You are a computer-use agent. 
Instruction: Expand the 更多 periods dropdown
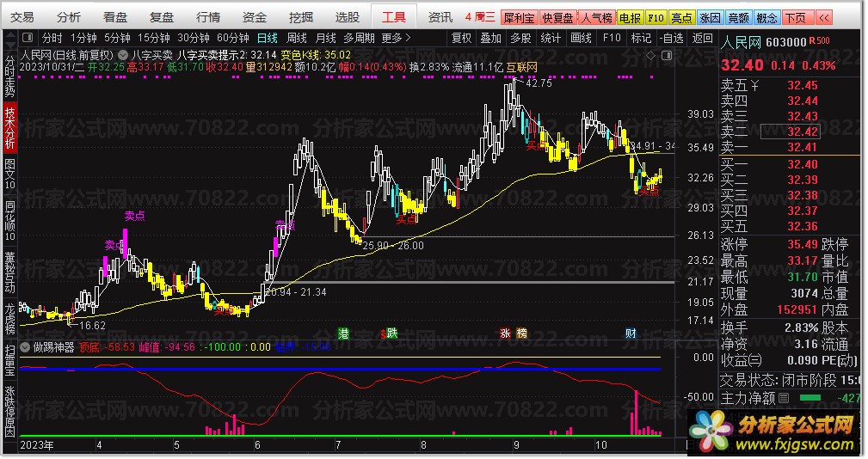pos(396,38)
